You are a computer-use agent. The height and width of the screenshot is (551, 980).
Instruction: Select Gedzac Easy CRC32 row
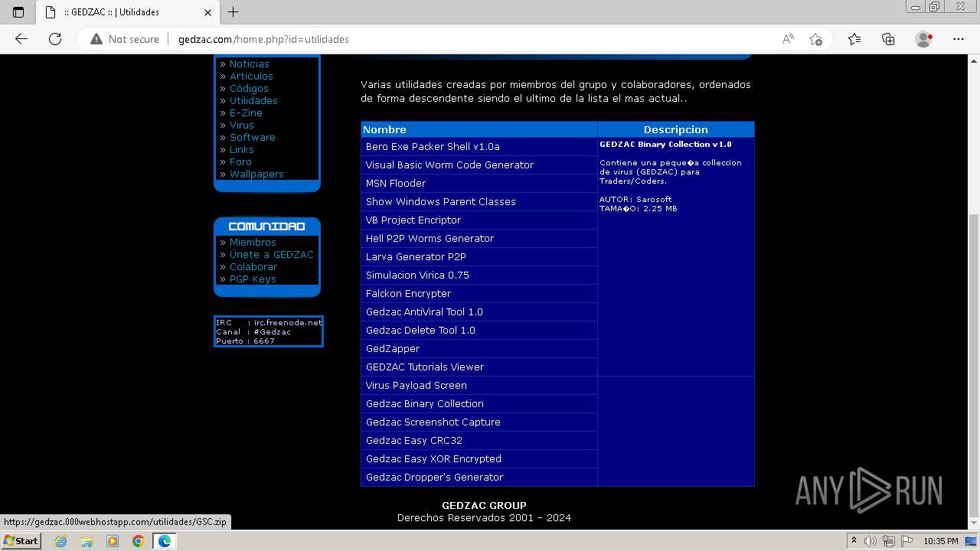click(x=479, y=440)
